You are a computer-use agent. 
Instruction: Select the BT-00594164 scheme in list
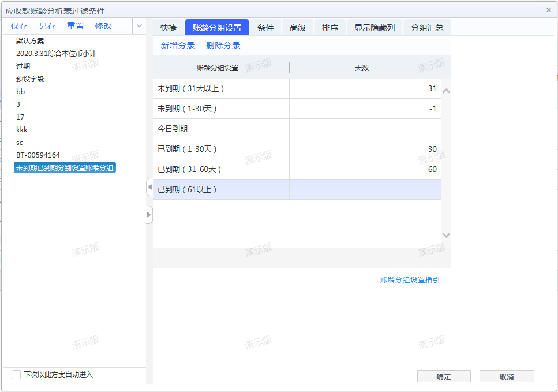click(x=38, y=155)
